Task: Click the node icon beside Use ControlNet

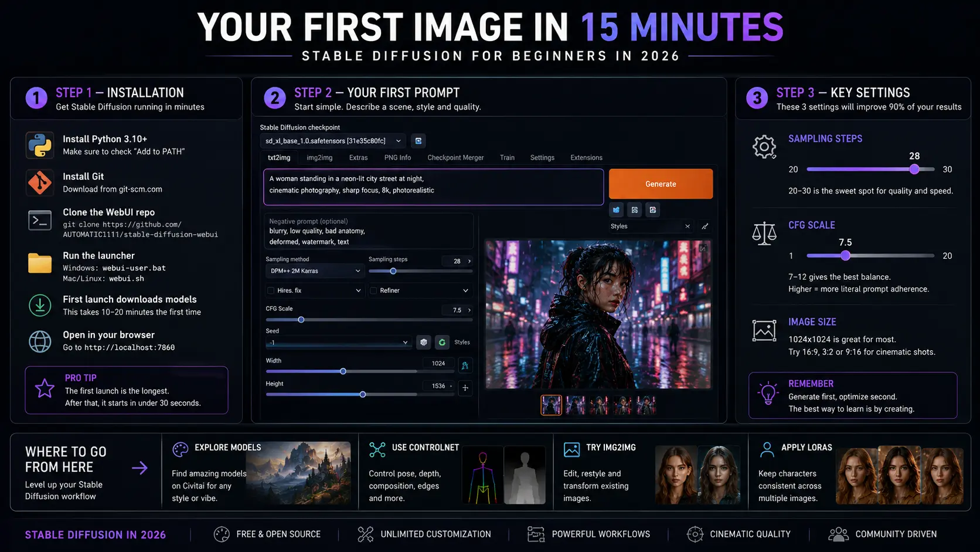Action: pos(377,449)
